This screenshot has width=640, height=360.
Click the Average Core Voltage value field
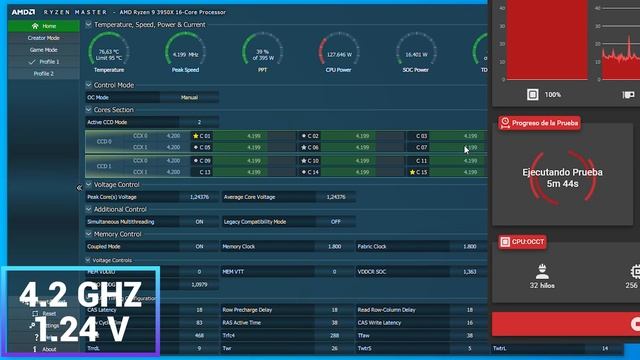pyautogui.click(x=336, y=197)
